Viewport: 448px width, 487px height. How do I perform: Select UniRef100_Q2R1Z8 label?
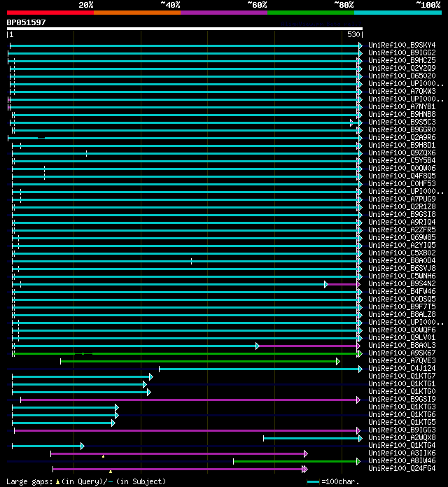click(402, 207)
